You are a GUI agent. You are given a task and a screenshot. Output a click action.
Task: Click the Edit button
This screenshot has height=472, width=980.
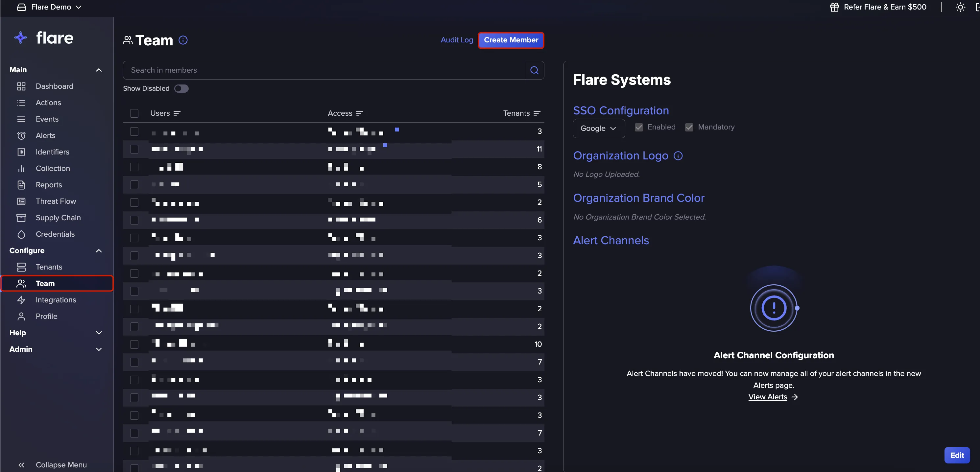(x=957, y=455)
